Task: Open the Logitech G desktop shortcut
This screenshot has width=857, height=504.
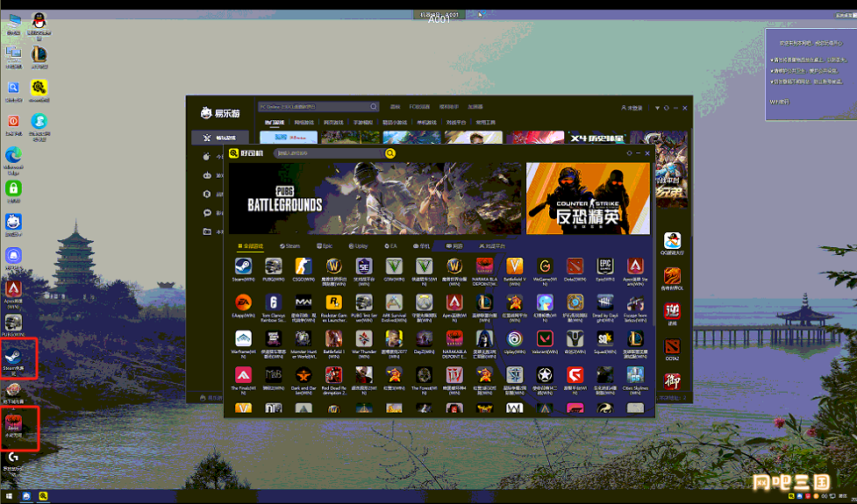Action: (13, 460)
